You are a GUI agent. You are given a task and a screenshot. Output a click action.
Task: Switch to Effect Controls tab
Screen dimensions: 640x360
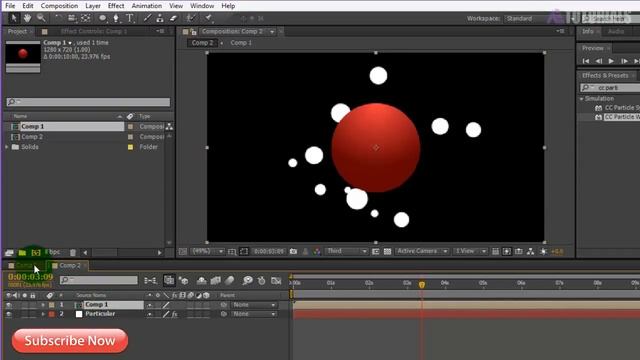coord(93,31)
